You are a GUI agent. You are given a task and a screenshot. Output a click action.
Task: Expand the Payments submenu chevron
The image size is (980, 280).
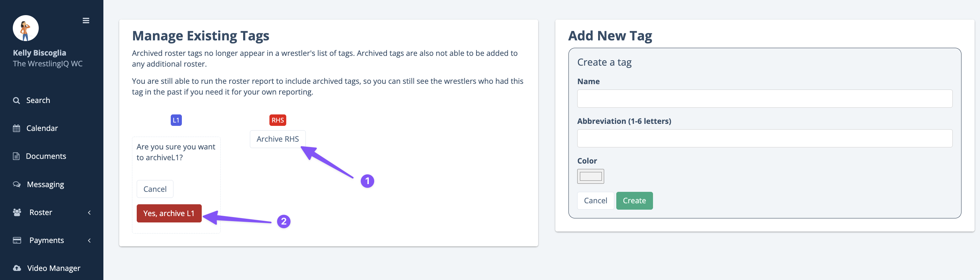89,241
